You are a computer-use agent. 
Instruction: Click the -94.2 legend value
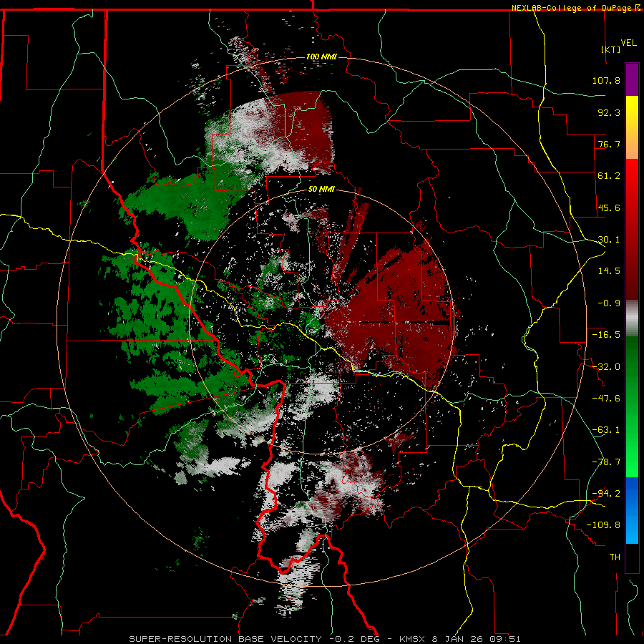point(606,494)
